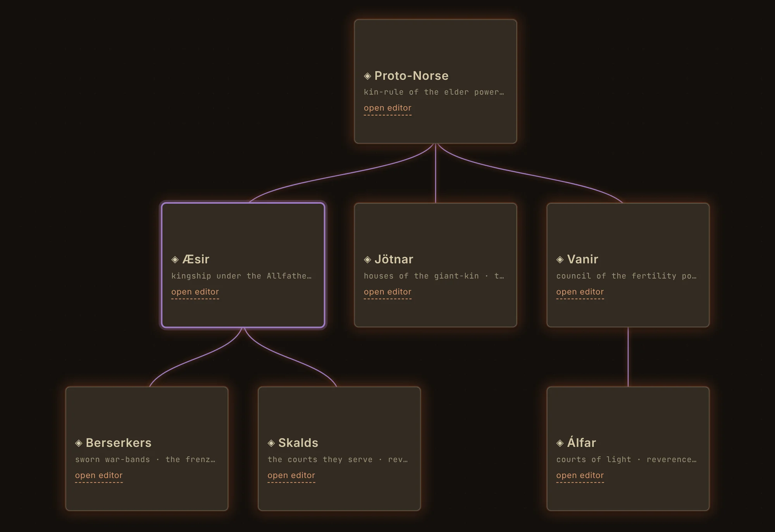Select the Proto-Norse title text

click(x=412, y=76)
